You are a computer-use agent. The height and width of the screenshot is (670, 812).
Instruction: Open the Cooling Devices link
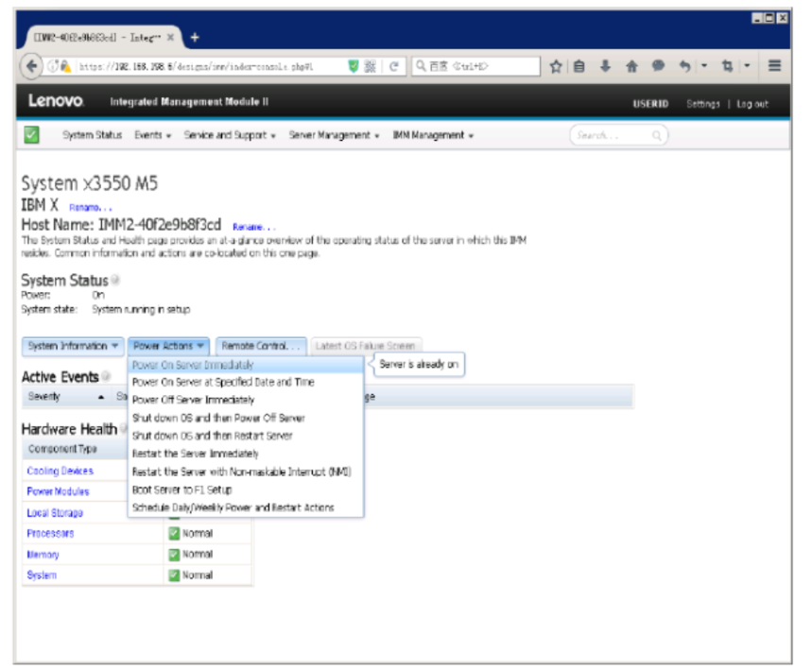[60, 471]
